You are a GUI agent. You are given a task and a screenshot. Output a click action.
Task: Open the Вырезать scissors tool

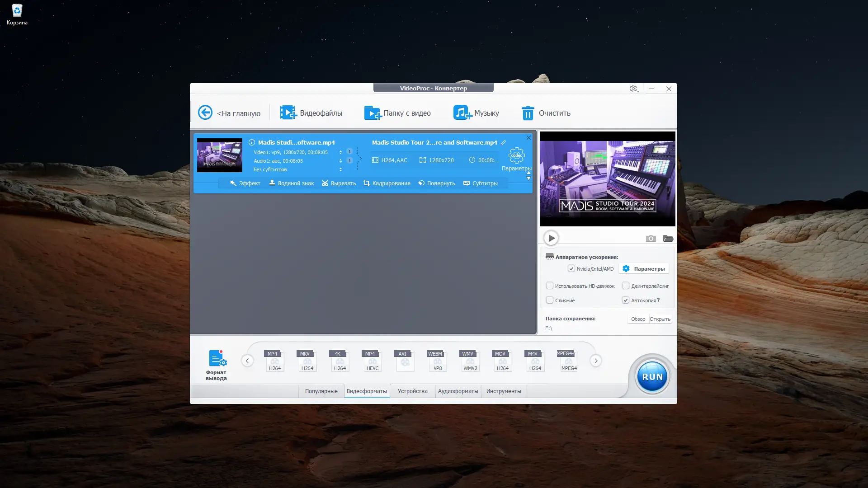tap(339, 183)
